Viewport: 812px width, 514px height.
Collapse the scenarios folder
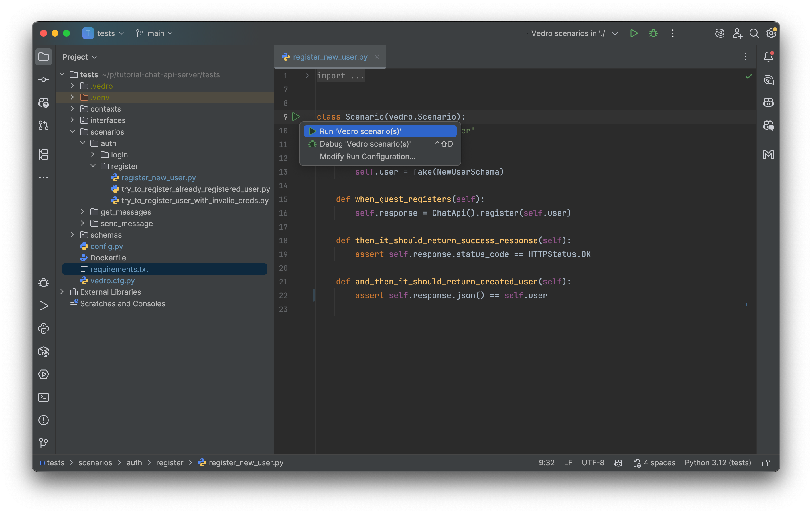point(72,132)
